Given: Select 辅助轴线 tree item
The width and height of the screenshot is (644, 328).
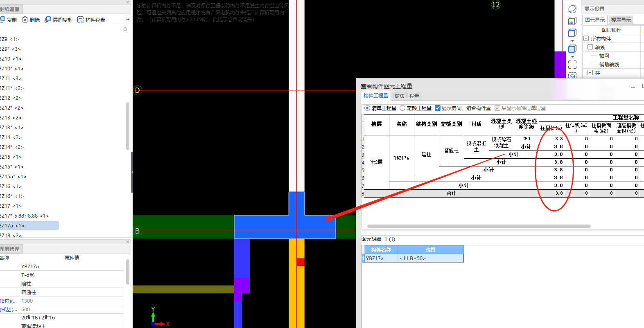Looking at the screenshot, I should tap(609, 64).
